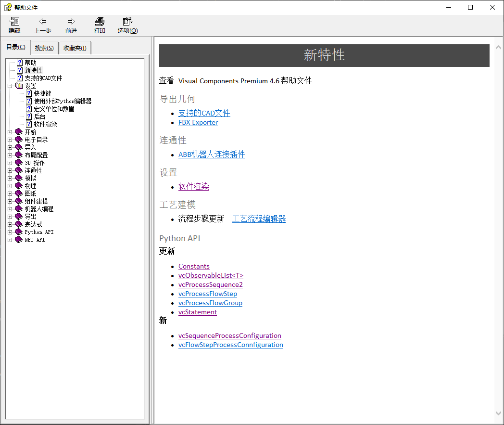The image size is (504, 425).
Task: Select the 帮助 help topic icon
Action: point(20,63)
